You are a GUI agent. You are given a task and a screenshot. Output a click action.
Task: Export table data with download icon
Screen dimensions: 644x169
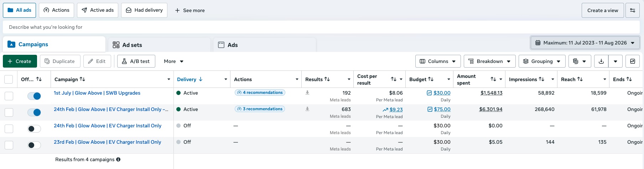pyautogui.click(x=601, y=61)
